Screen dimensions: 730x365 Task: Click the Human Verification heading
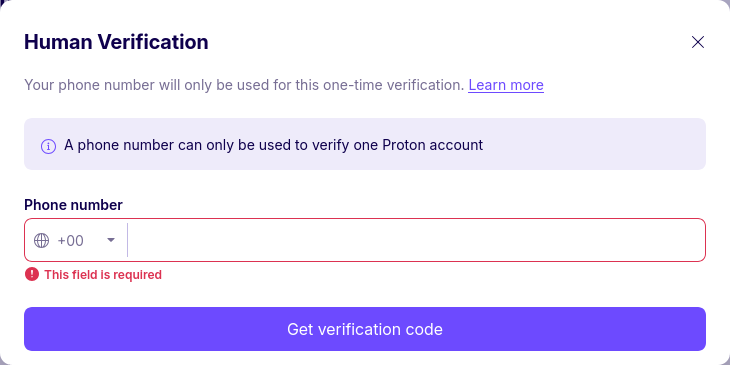point(116,42)
